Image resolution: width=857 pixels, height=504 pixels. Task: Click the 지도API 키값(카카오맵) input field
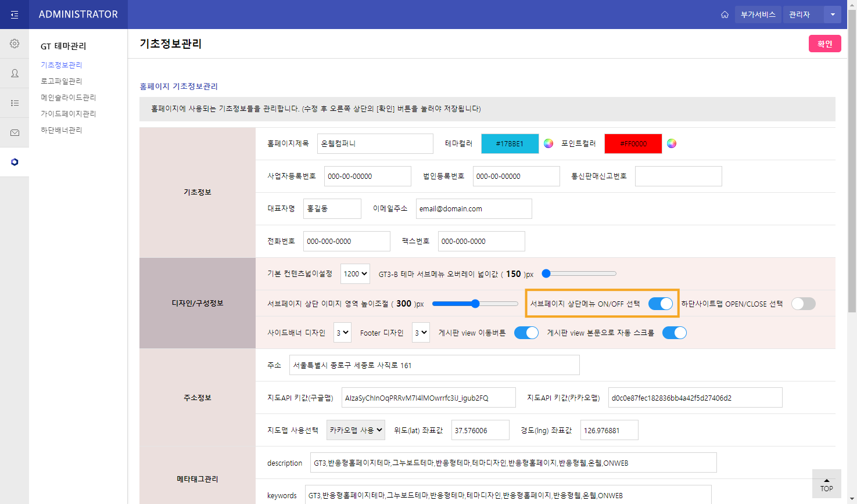click(695, 398)
